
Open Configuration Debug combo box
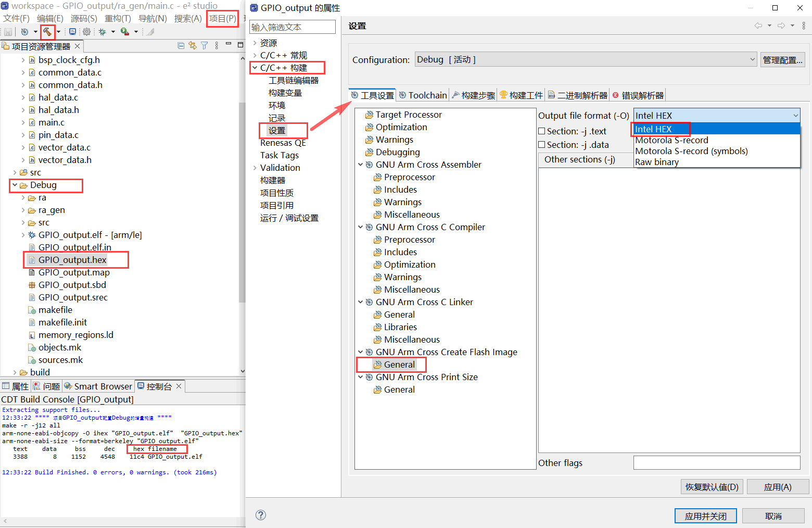tap(586, 59)
